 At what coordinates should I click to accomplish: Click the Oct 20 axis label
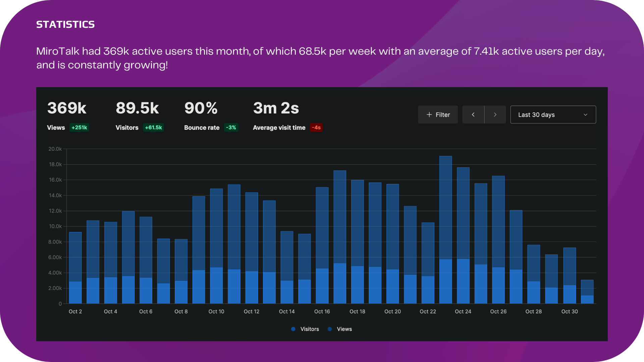tap(392, 311)
